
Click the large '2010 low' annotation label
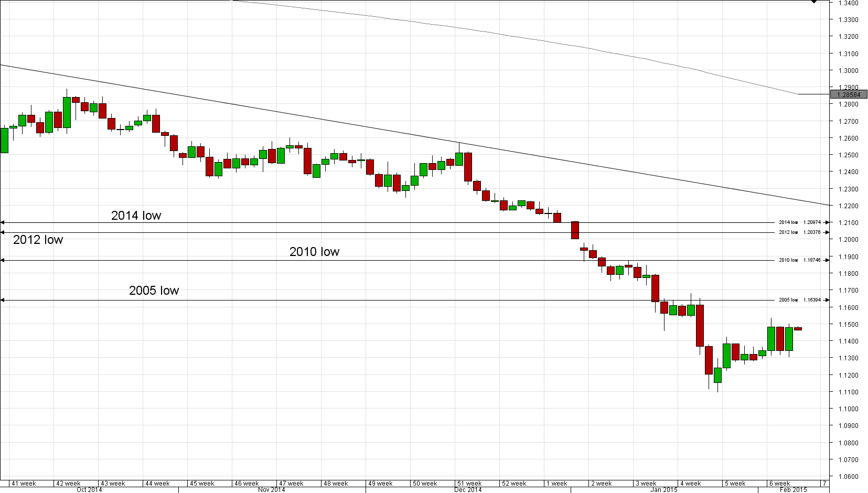[314, 252]
